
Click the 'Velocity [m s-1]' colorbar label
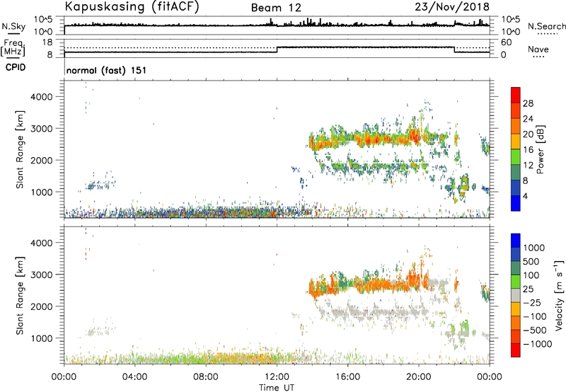tap(559, 295)
